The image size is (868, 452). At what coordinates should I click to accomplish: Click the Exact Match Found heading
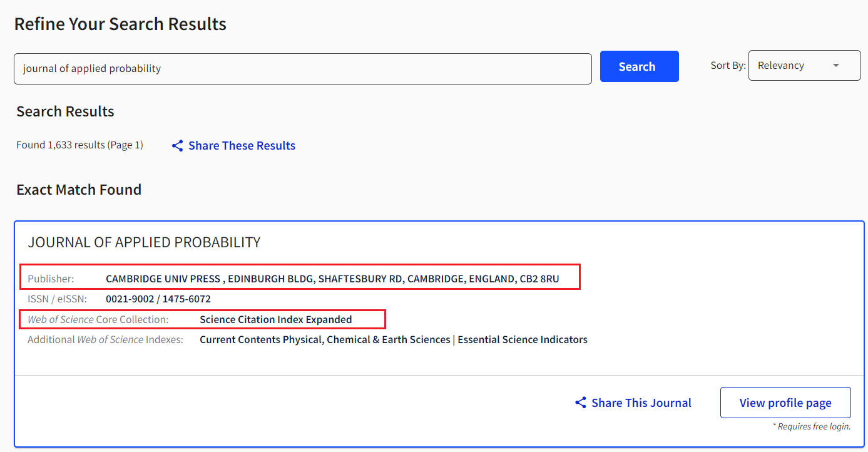[79, 190]
